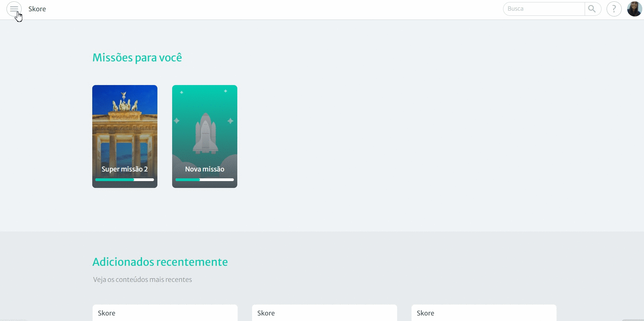This screenshot has width=644, height=321.
Task: Open the Super missão 2 card
Action: coord(125,136)
